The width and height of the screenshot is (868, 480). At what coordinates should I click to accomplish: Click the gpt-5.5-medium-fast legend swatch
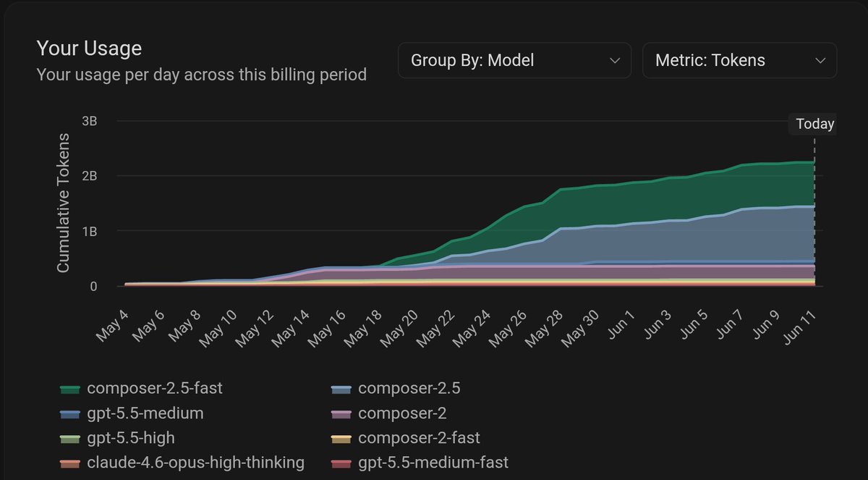coord(341,463)
